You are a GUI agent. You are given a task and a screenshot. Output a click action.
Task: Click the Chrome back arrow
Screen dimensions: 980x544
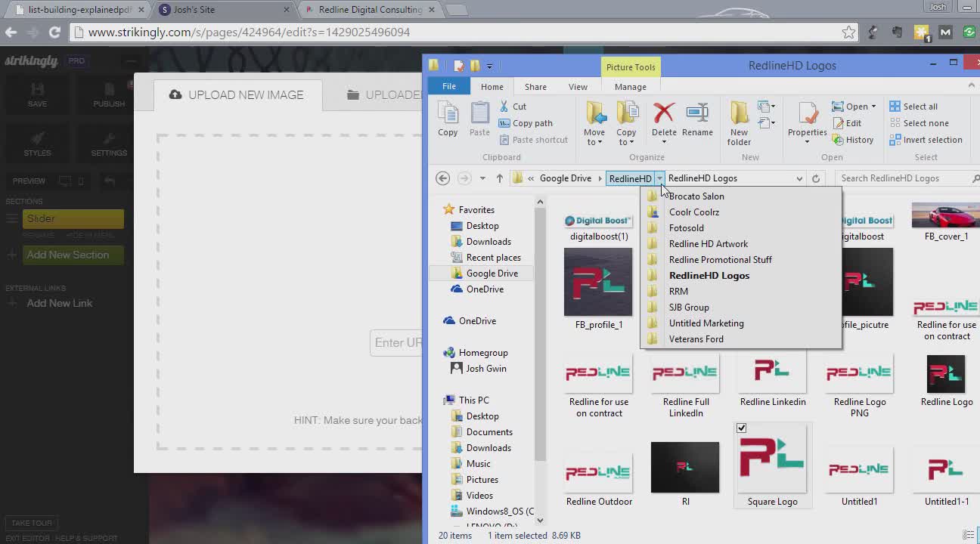click(x=11, y=32)
